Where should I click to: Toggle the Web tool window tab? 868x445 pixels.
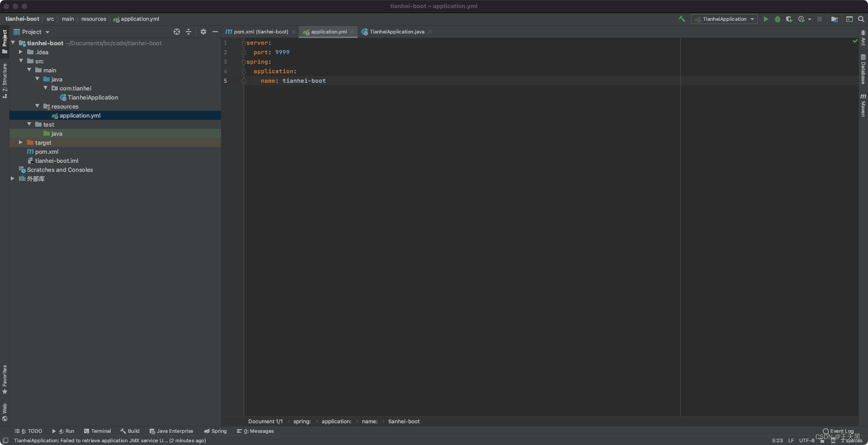pyautogui.click(x=5, y=412)
